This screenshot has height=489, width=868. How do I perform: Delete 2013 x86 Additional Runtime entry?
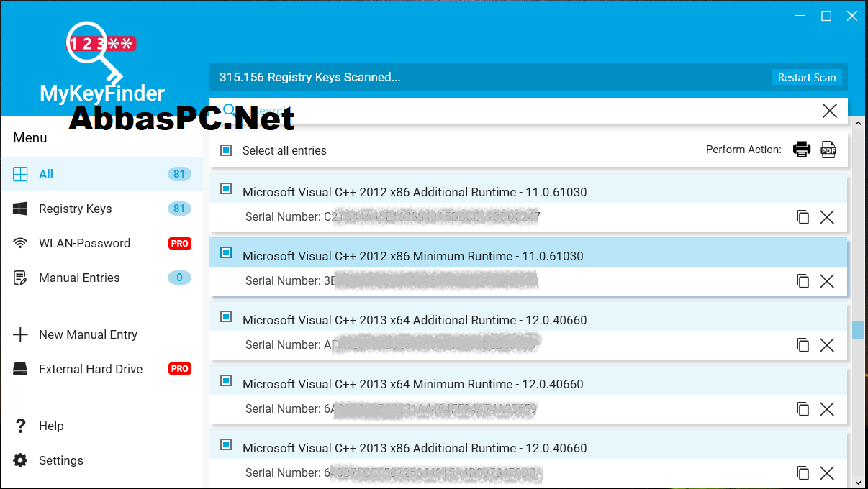pyautogui.click(x=827, y=473)
